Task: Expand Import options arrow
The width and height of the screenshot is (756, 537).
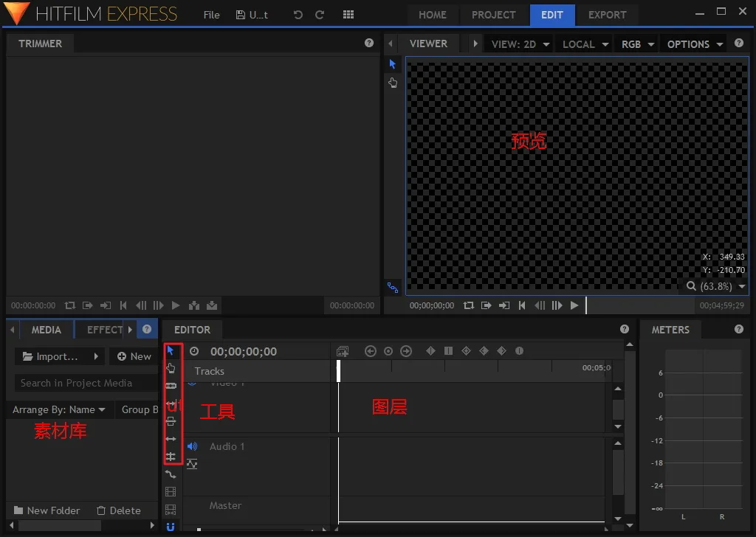Action: pos(96,356)
